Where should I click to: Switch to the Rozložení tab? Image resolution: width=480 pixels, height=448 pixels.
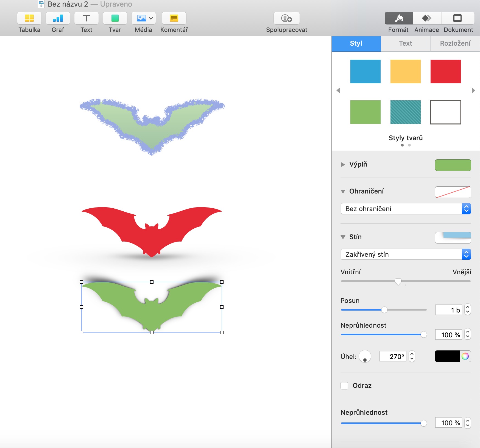pos(455,43)
